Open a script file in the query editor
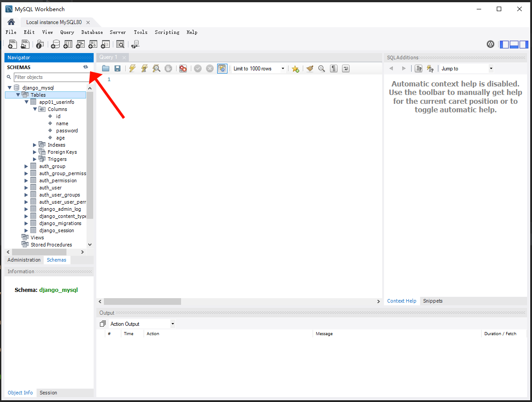The width and height of the screenshot is (532, 402). pyautogui.click(x=106, y=69)
